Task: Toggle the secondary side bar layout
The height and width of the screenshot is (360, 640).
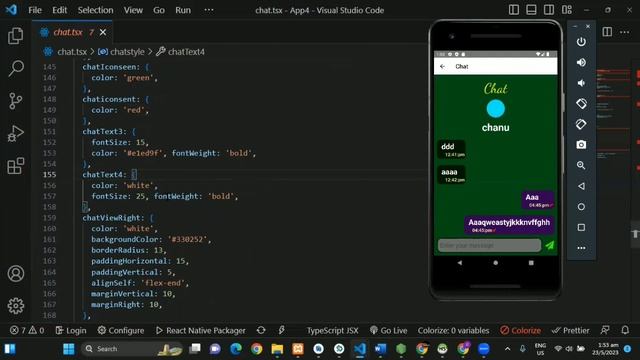Action: [549, 10]
